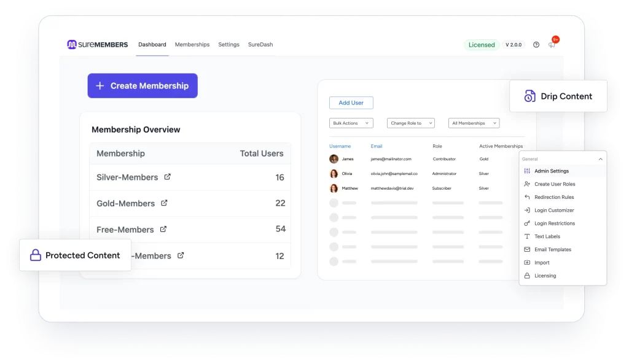Go to the Settings tab
Viewport: 629px width, 364px height.
(x=229, y=44)
